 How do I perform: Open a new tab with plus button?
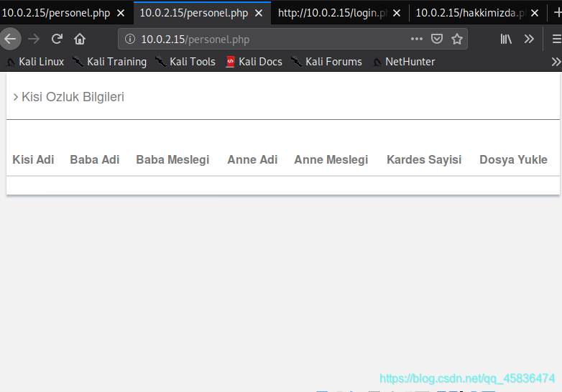(558, 13)
